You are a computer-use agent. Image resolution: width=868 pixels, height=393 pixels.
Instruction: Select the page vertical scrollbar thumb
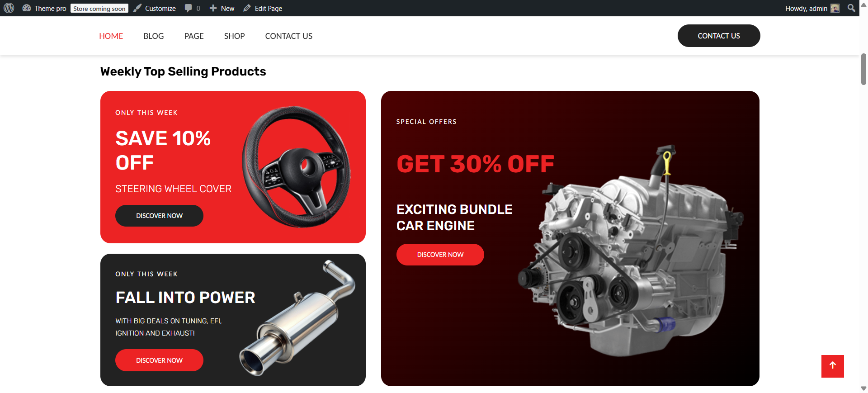point(863,69)
